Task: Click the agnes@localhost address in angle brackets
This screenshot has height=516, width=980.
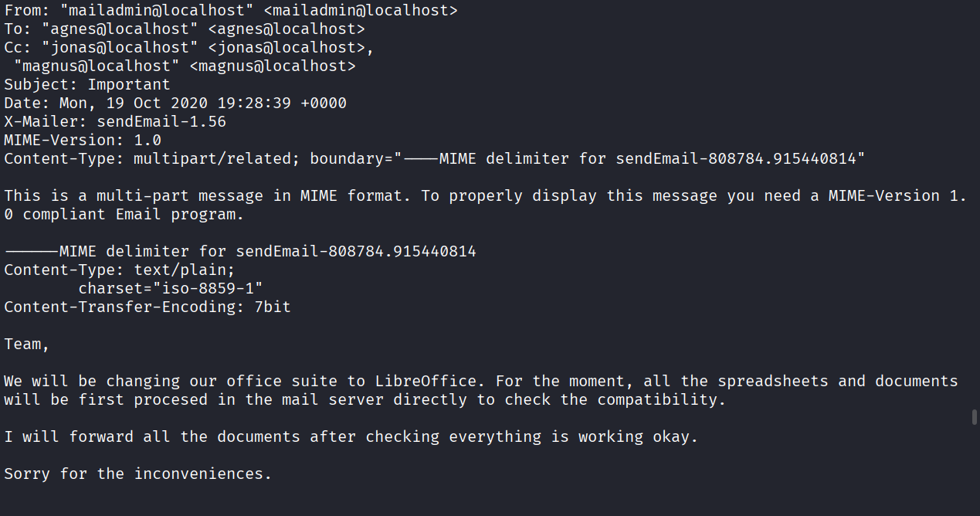Action: click(x=287, y=29)
